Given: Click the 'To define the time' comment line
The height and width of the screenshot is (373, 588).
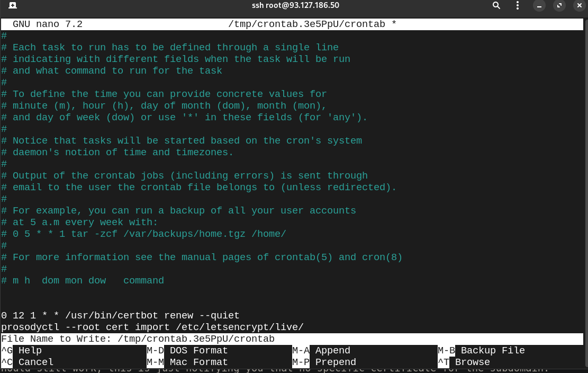Looking at the screenshot, I should [x=164, y=94].
